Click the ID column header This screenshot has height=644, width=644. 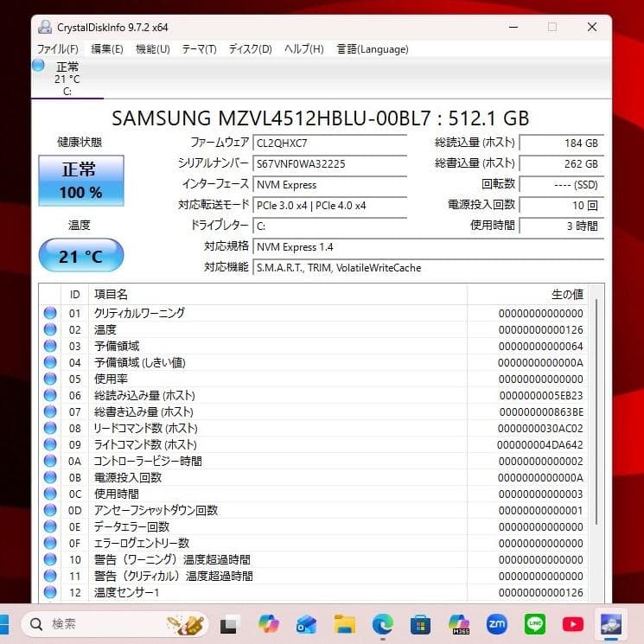pos(74,295)
